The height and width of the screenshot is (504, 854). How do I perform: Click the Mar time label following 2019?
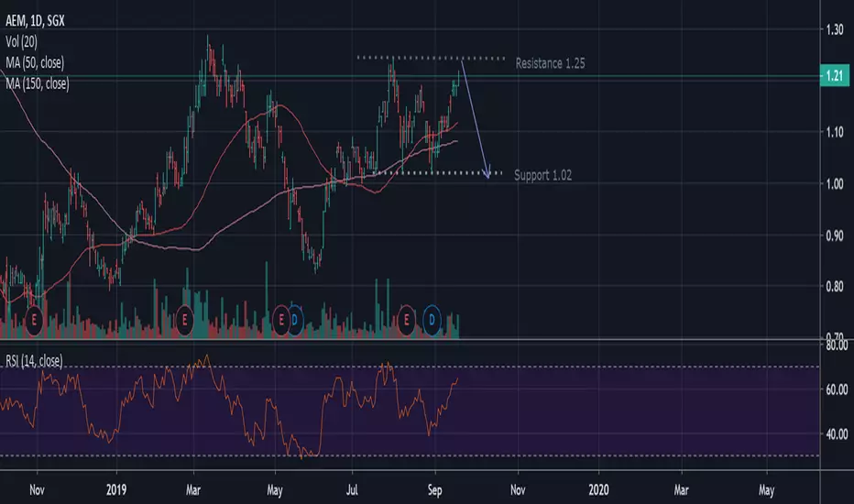193,490
